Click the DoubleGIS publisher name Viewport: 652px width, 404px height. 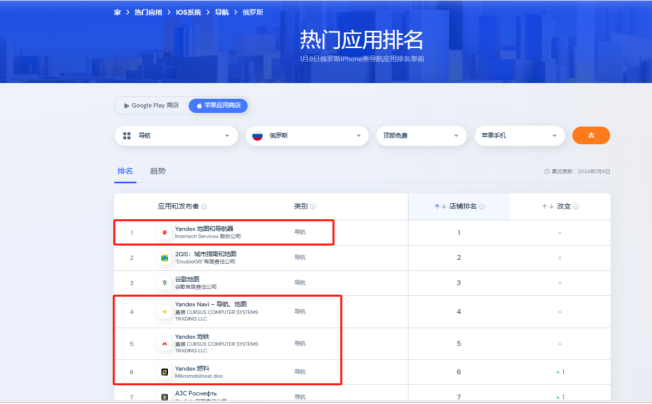click(x=205, y=262)
